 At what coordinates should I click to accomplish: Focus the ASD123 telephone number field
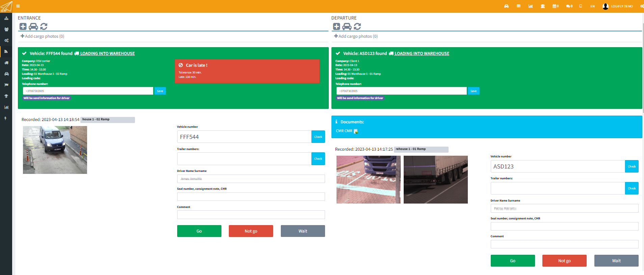(x=402, y=91)
